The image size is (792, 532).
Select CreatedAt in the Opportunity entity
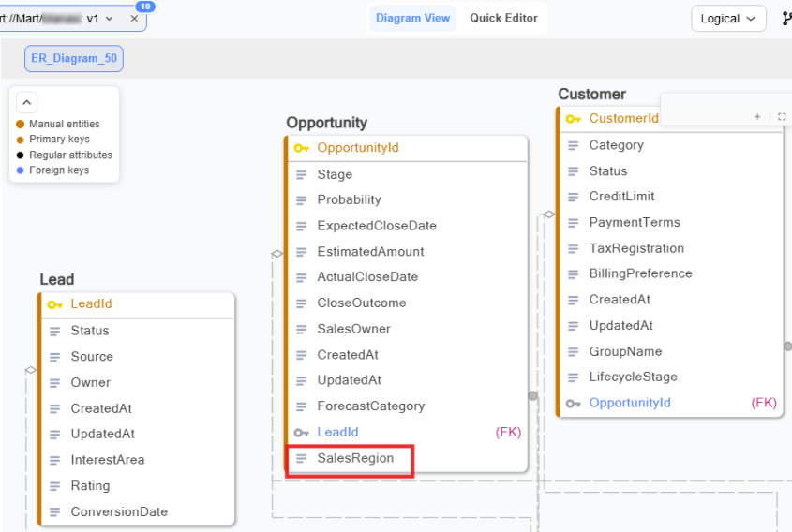coord(348,355)
